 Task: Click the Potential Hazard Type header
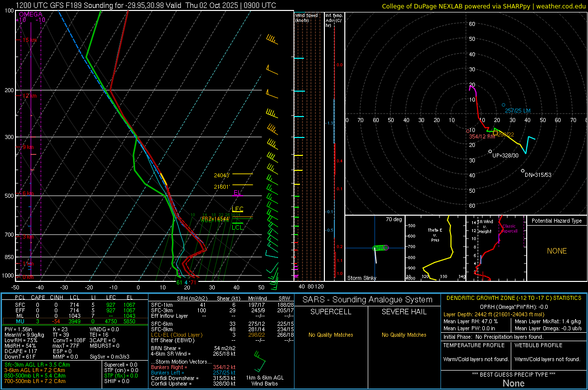pyautogui.click(x=557, y=221)
